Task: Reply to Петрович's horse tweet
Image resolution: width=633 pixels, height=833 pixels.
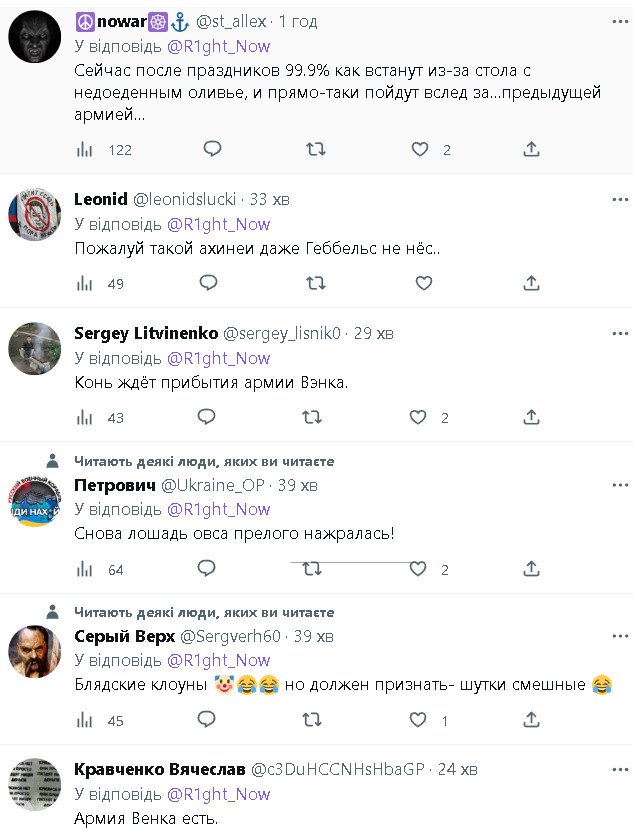Action: coord(207,569)
